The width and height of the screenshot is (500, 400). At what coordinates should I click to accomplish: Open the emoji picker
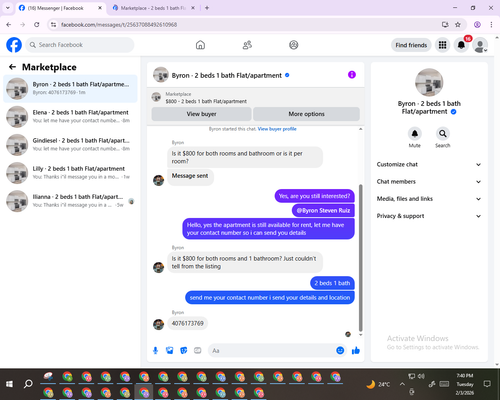coord(340,350)
